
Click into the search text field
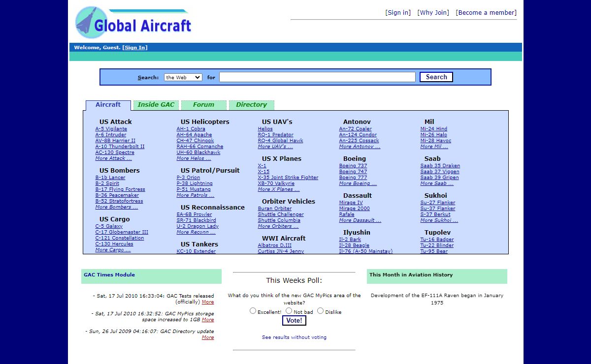tap(317, 77)
